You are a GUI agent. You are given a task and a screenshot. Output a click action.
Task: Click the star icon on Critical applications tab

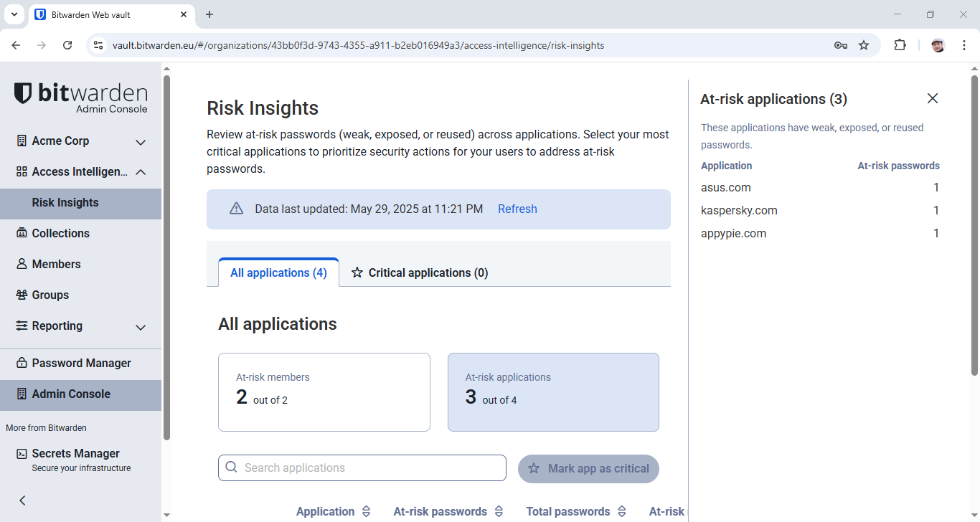click(357, 272)
